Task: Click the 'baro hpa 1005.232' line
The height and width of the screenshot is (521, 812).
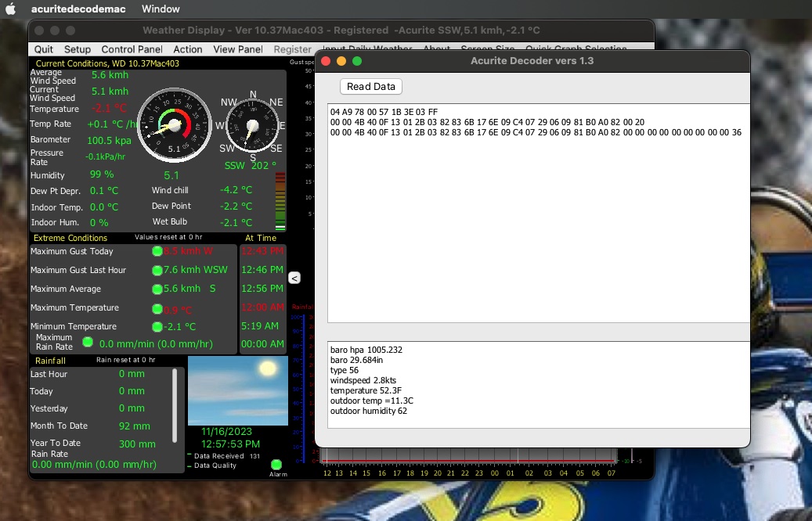Action: [x=366, y=350]
